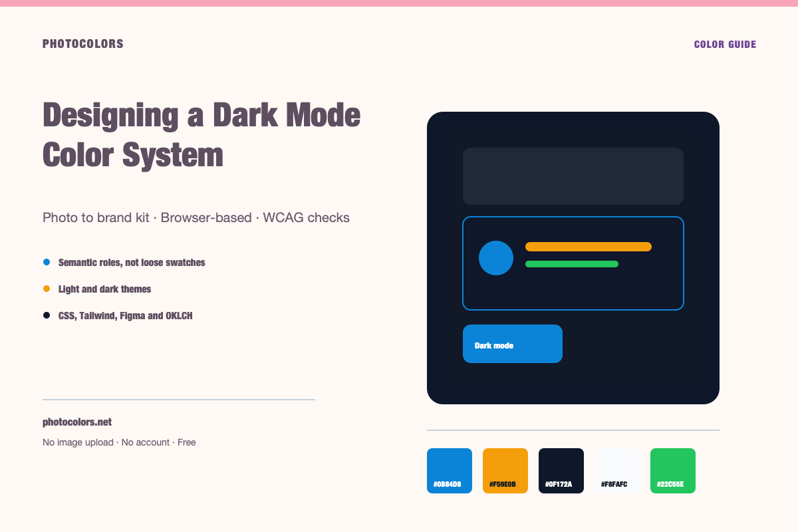
Task: Click the gray placeholder panel in mockup
Action: click(573, 176)
